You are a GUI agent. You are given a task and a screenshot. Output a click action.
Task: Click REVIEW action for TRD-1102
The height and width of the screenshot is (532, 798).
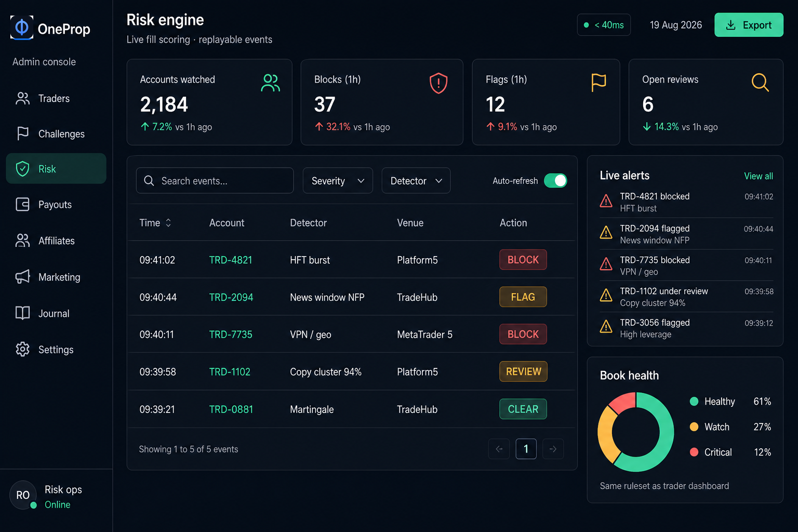[523, 371]
